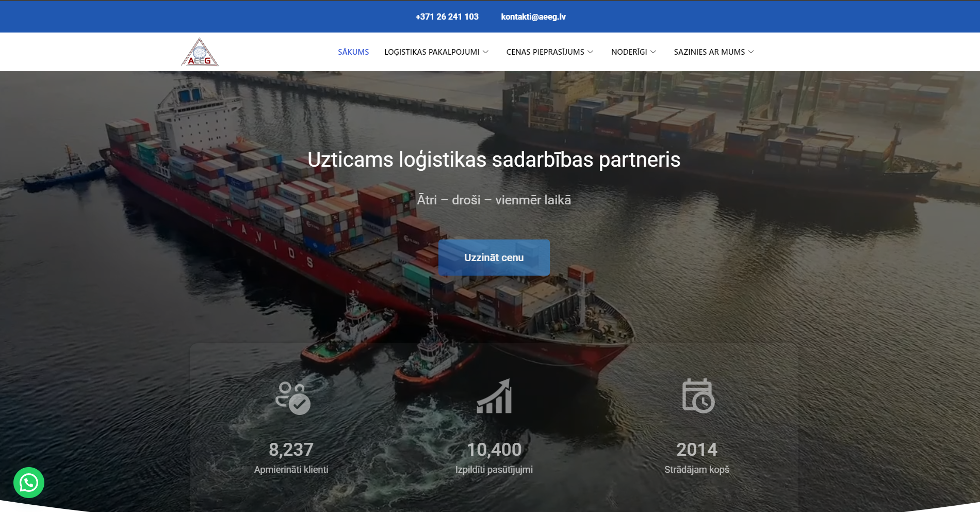Screen dimensions: 980x512
Task: Click the Apmierināti klienti label
Action: [291, 470]
